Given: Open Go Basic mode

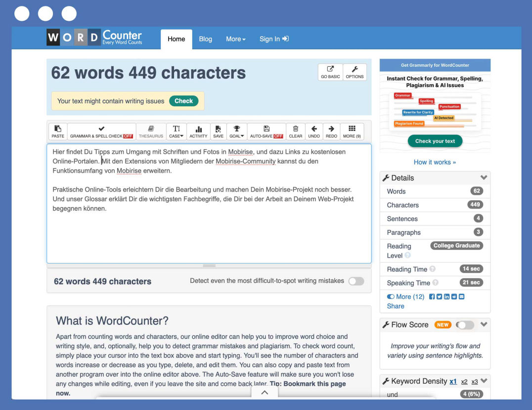Looking at the screenshot, I should click(x=330, y=72).
